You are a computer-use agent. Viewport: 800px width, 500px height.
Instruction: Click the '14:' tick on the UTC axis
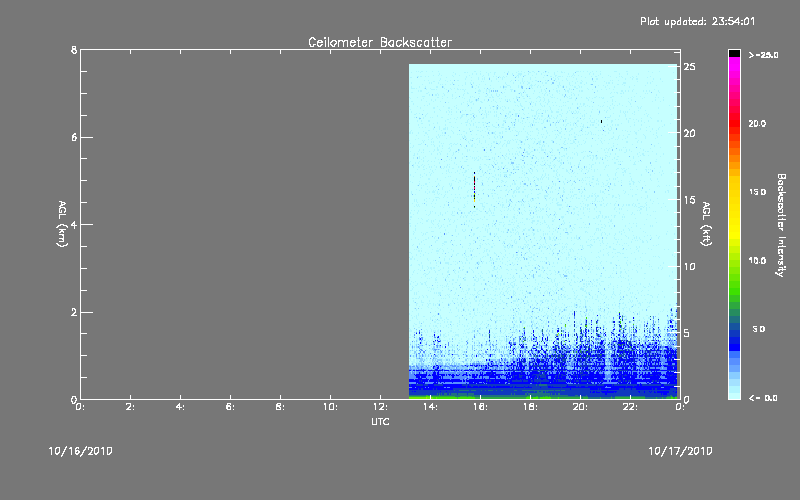(x=430, y=407)
